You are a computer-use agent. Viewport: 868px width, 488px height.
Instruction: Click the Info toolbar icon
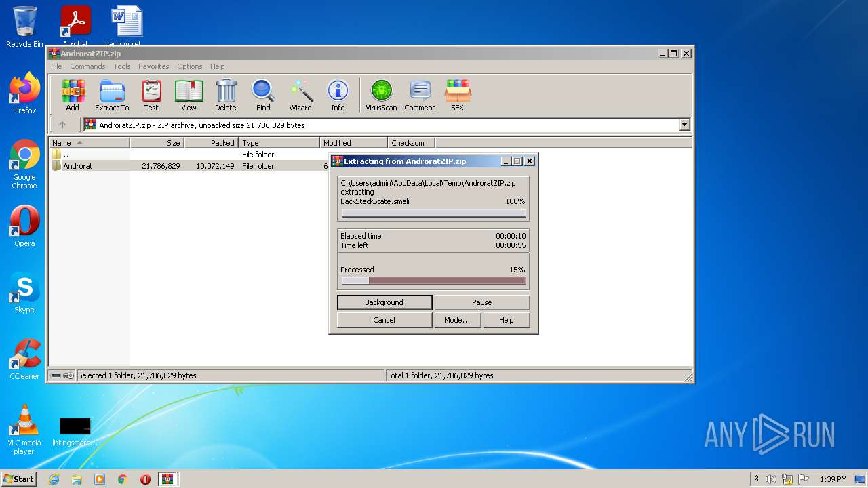[338, 95]
